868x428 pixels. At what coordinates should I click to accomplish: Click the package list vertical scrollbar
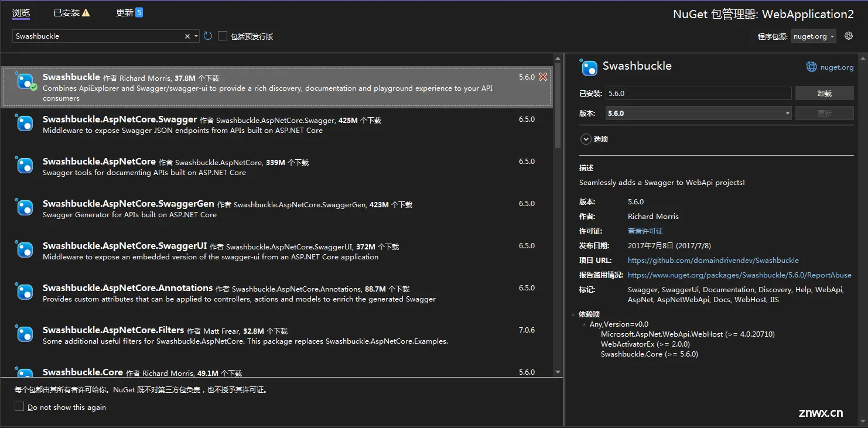click(558, 105)
